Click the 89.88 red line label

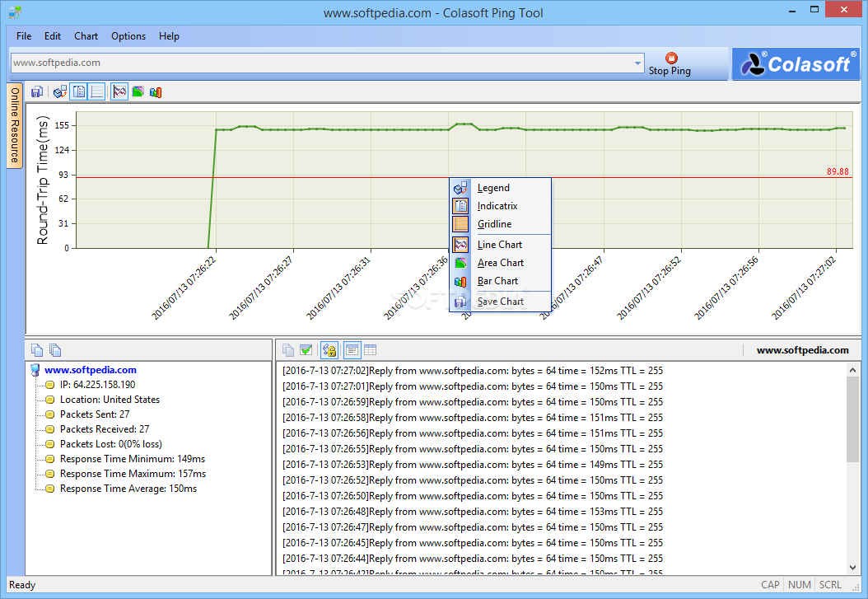838,171
